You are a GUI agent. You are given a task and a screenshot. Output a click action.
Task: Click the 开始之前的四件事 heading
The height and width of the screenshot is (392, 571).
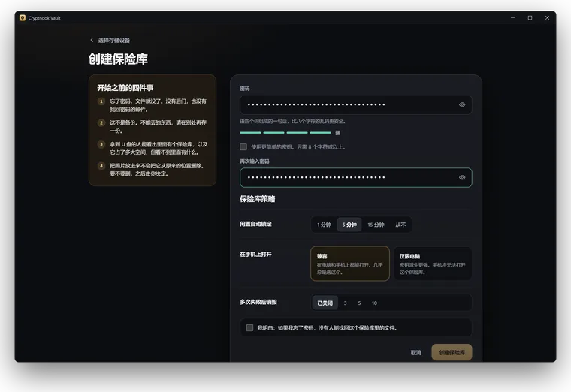(125, 88)
